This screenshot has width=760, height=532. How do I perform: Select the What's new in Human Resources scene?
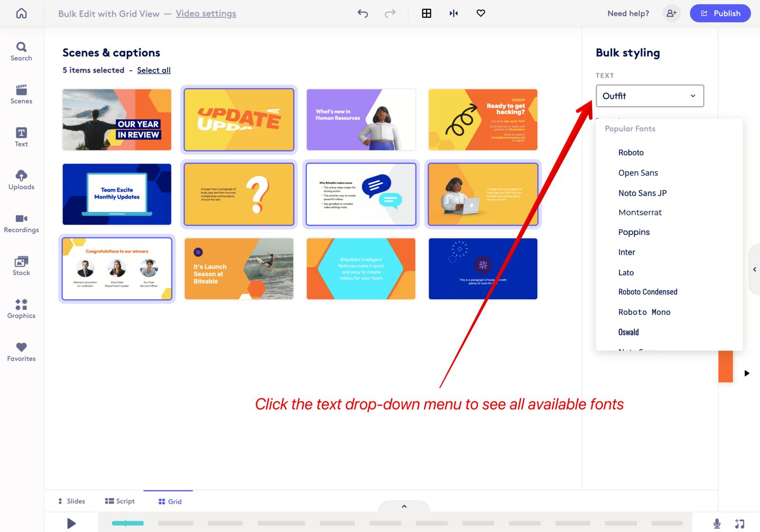(361, 120)
